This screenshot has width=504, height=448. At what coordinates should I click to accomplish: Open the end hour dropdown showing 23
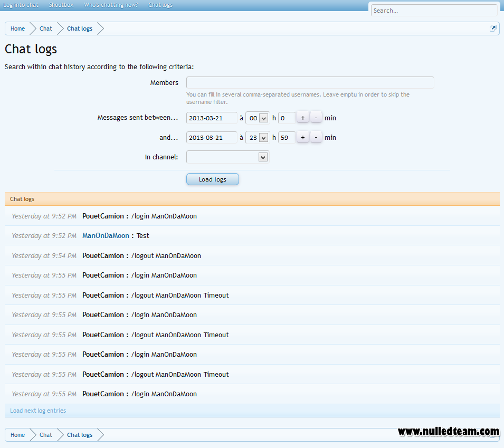click(257, 138)
